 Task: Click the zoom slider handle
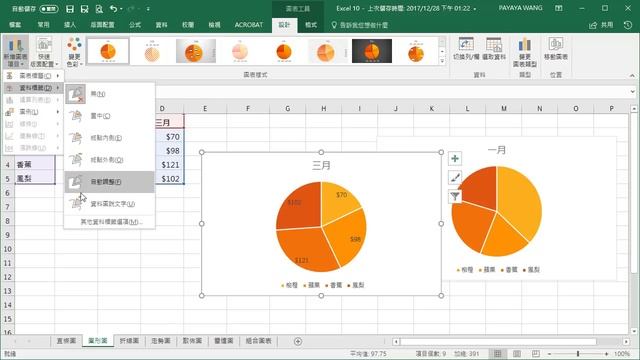578,354
